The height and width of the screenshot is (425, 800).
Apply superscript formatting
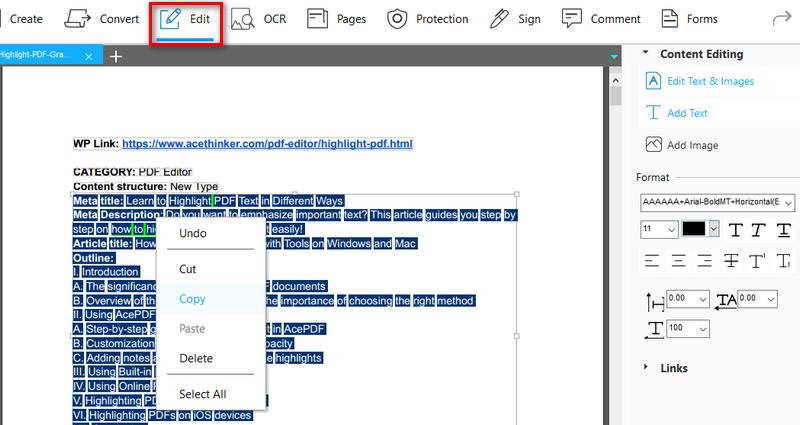point(758,261)
